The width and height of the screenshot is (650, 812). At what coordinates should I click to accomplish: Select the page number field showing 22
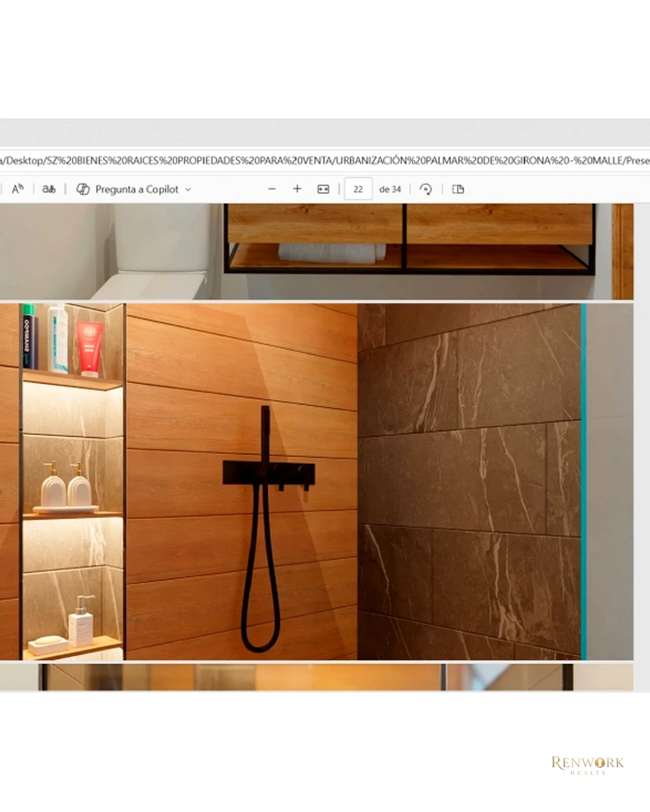pyautogui.click(x=358, y=189)
